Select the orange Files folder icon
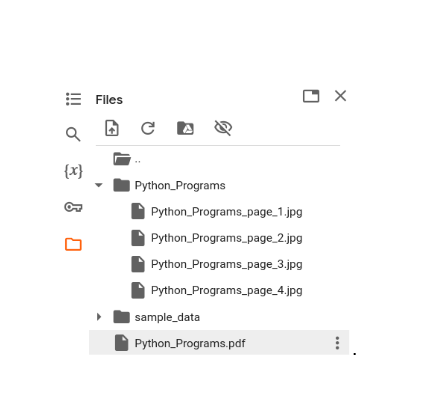 pos(73,244)
